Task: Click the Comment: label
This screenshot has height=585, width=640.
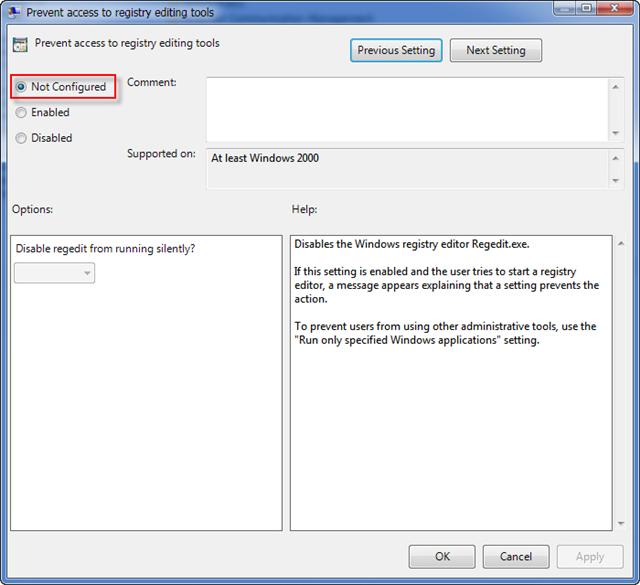Action: click(152, 82)
